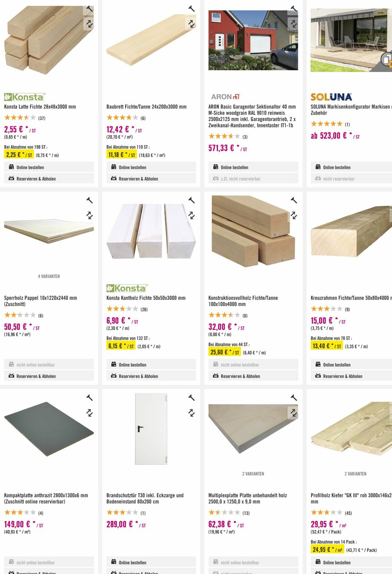The height and width of the screenshot is (574, 392).
Task: Click compare arrows on Brandschutztür T30 card
Action: (191, 413)
